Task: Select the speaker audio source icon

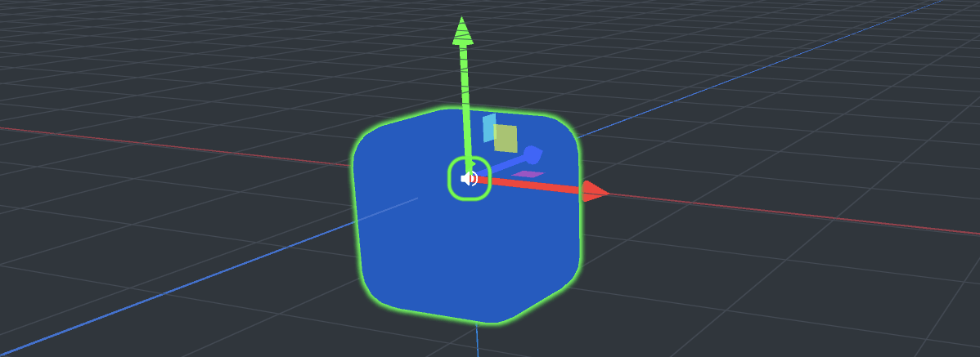Action: pyautogui.click(x=469, y=179)
